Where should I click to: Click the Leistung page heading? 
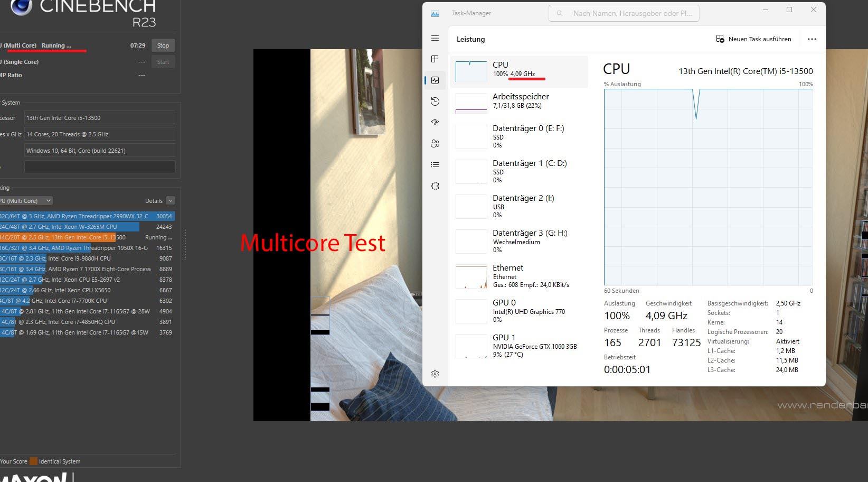point(470,39)
